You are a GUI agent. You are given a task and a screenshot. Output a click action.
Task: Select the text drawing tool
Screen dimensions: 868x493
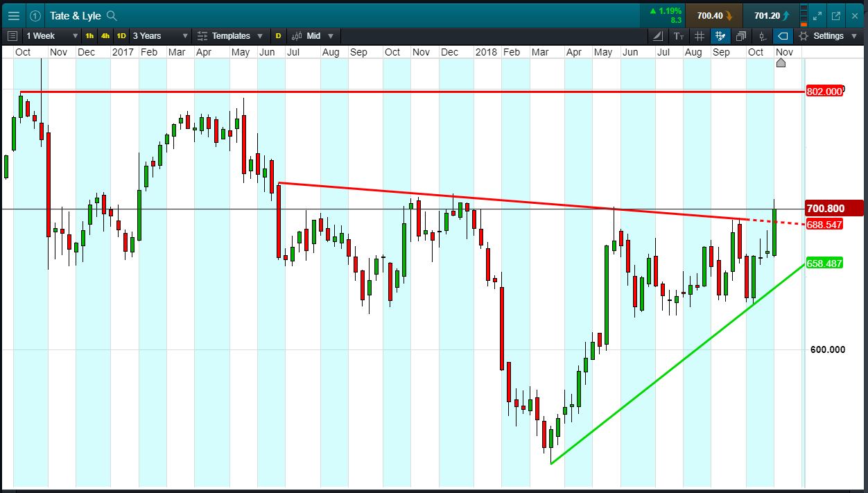[x=679, y=36]
